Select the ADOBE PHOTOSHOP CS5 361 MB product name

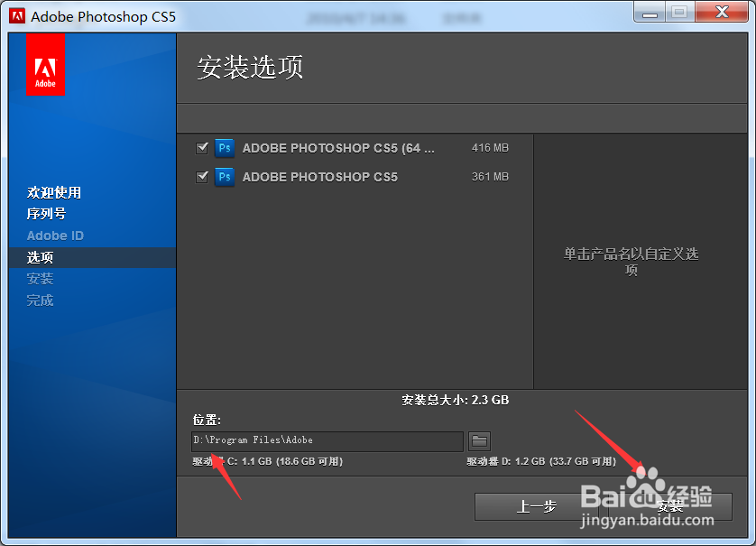tap(320, 177)
